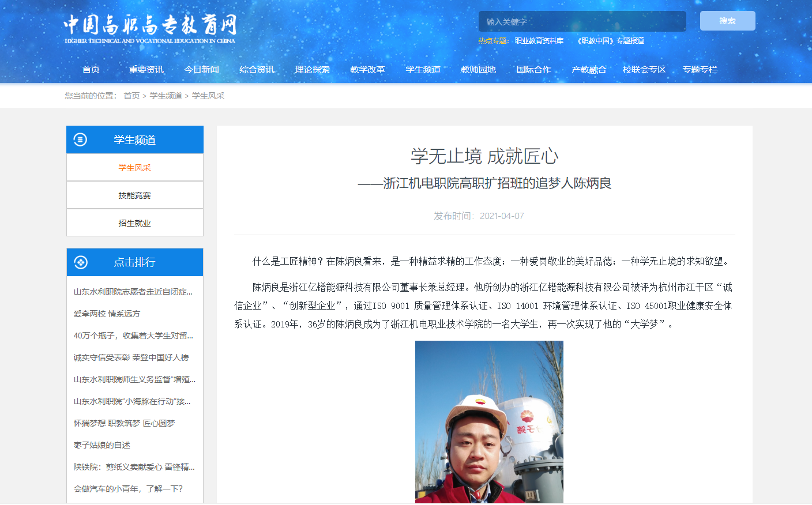Open 《职教中国》专题报道 link
Viewport: 812px width, 505px height.
coord(610,41)
